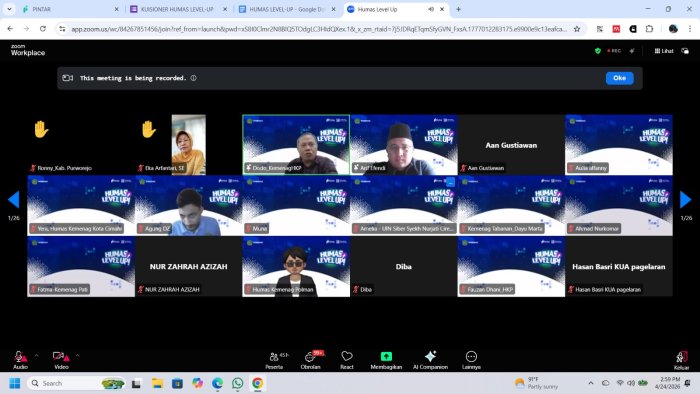Screen dimensions: 700x394
Task: Open the Chrome profile avatar
Action: point(673,29)
